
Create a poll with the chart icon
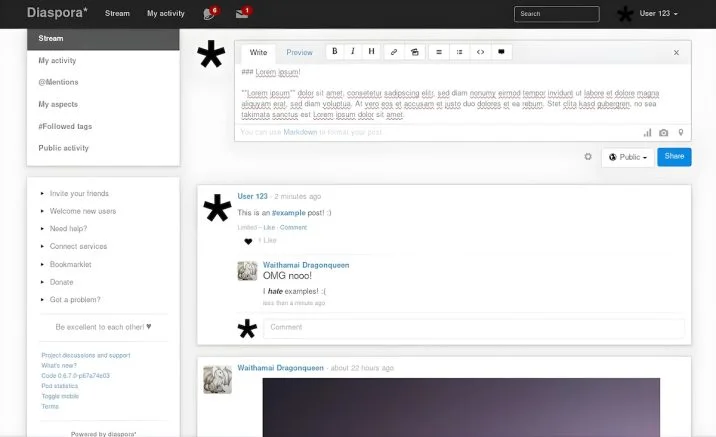click(647, 132)
